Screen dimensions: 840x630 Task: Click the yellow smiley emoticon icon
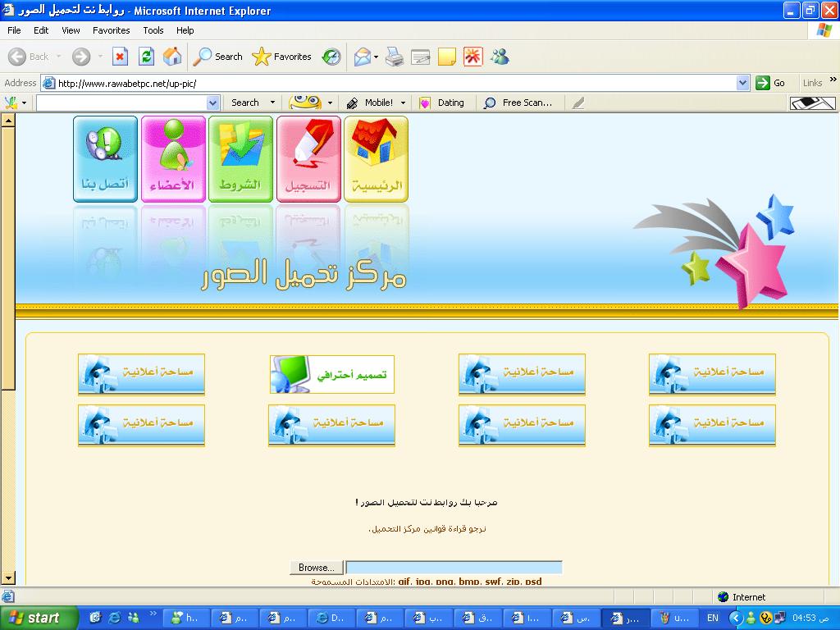tap(304, 103)
